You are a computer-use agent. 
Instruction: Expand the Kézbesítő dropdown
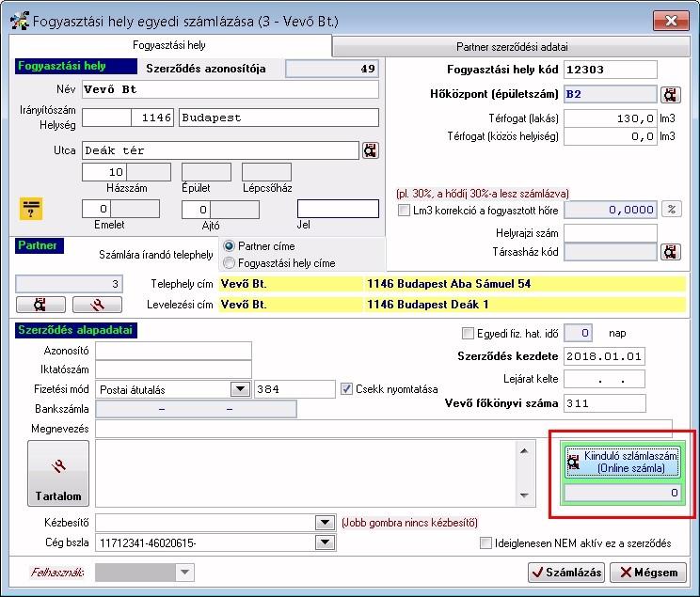pyautogui.click(x=325, y=522)
